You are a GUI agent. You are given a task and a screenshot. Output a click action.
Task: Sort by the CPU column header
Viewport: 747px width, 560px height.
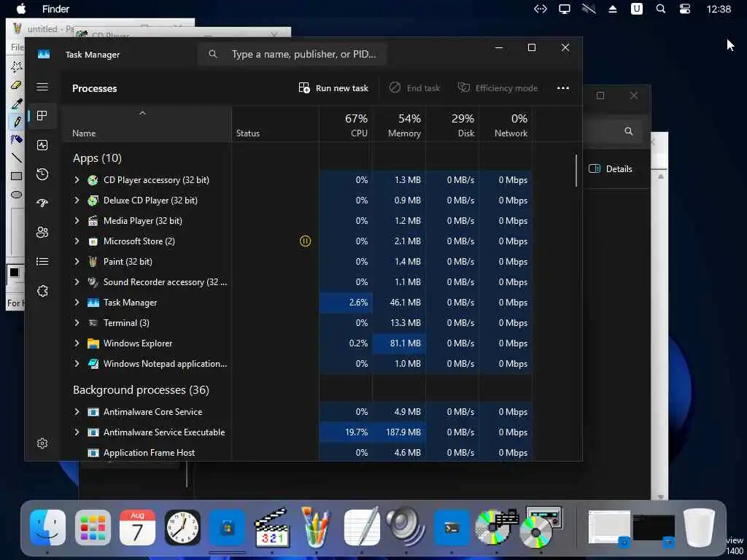tap(345, 124)
